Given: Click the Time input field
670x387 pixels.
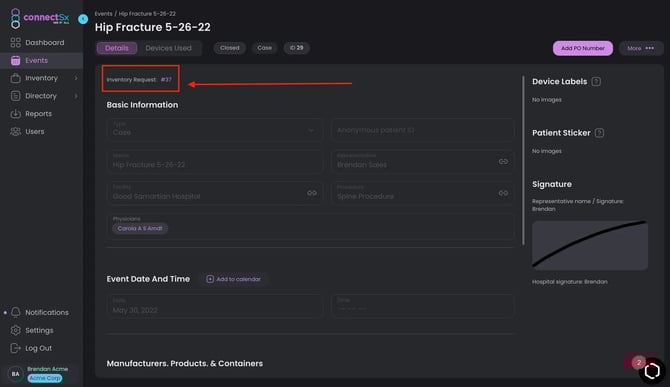Looking at the screenshot, I should tap(422, 306).
